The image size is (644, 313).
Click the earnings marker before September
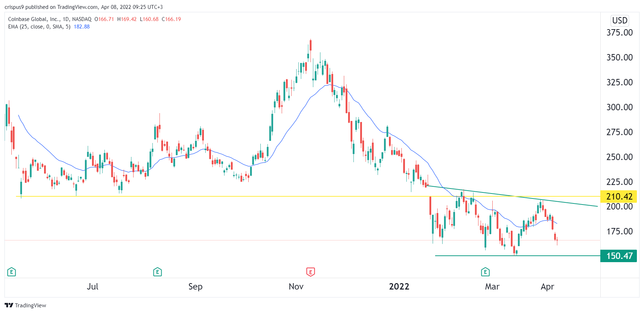(157, 272)
